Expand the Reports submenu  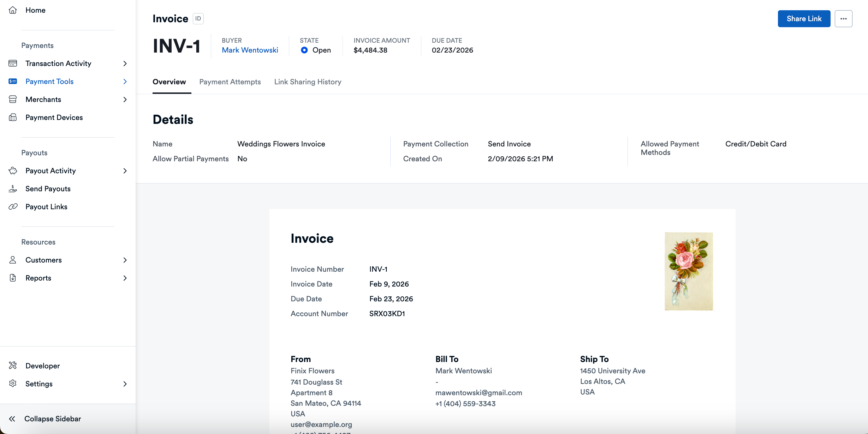click(125, 278)
